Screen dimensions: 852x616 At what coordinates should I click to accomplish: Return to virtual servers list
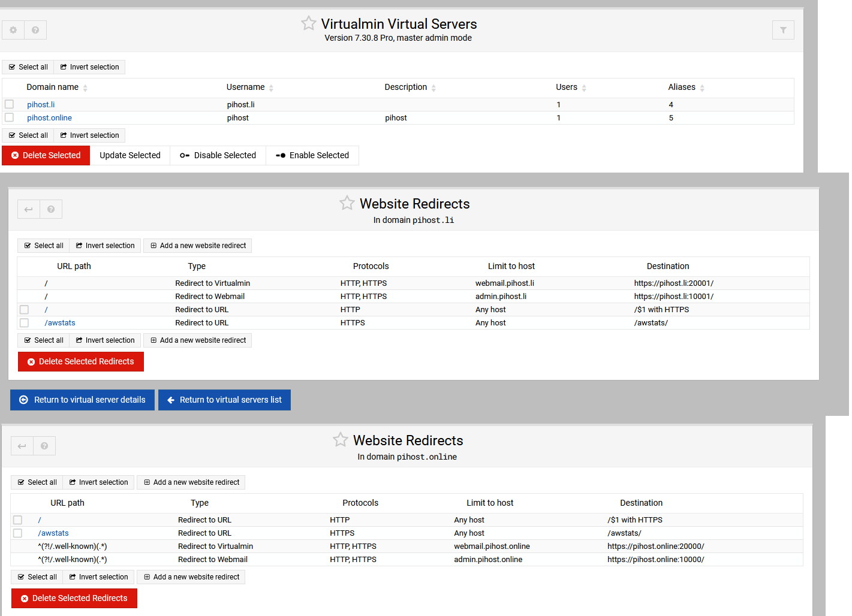224,400
